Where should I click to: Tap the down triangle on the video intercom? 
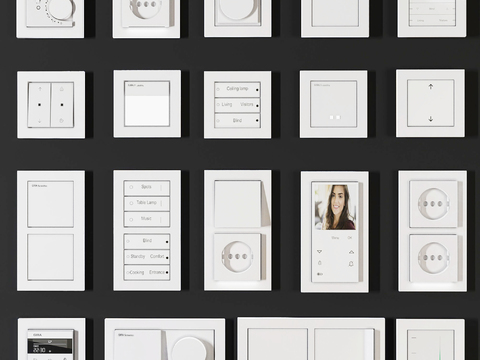click(x=320, y=252)
